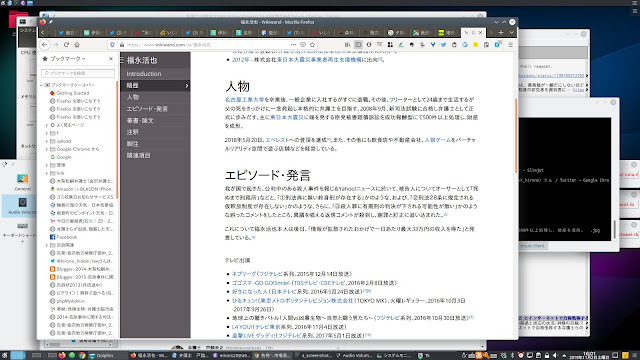Open Getting Started bookmark

click(x=69, y=93)
